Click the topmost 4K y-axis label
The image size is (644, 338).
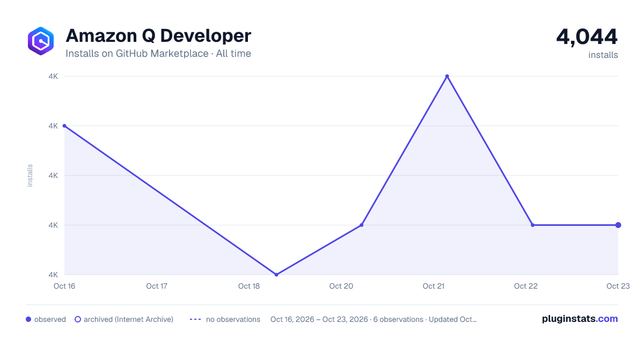(x=53, y=76)
